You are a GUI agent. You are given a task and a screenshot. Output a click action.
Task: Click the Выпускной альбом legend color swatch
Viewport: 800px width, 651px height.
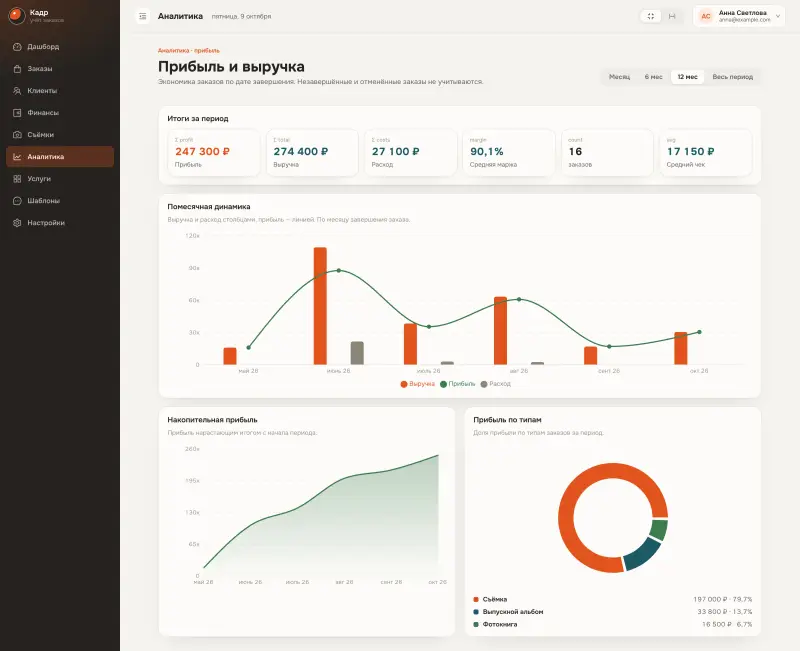pyautogui.click(x=476, y=612)
